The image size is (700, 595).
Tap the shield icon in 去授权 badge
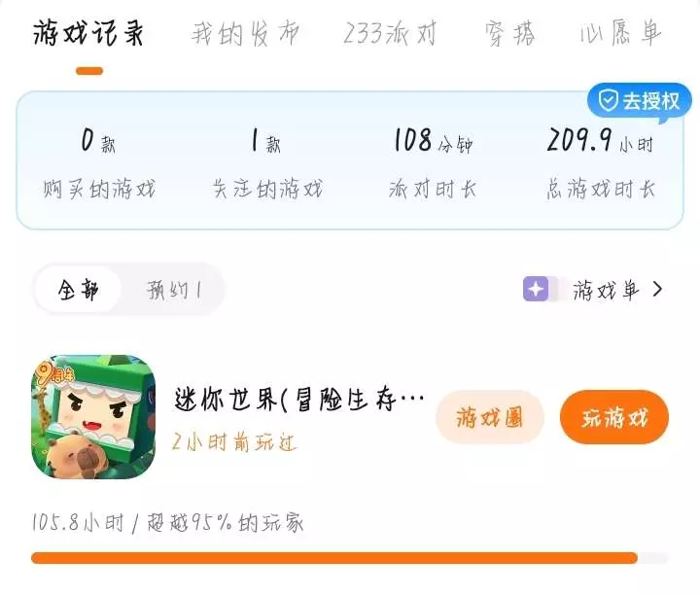(x=608, y=100)
